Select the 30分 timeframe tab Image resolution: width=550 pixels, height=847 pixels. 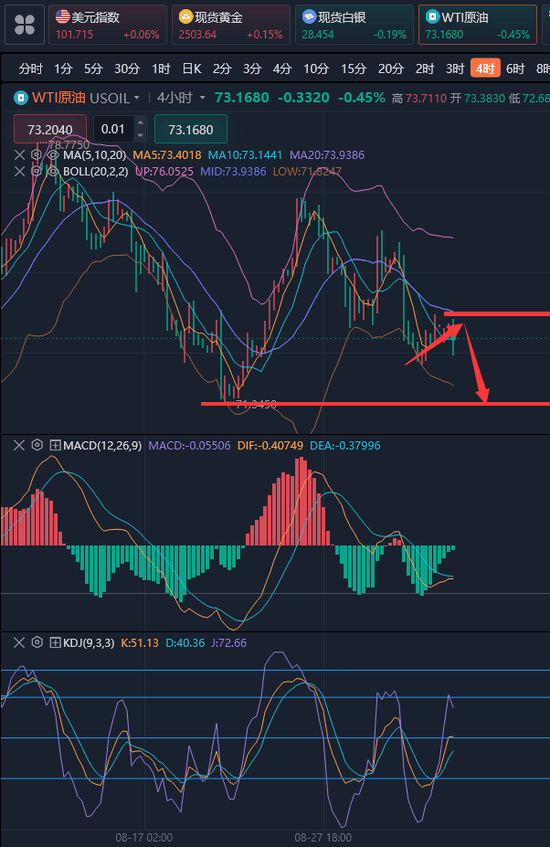(127, 69)
